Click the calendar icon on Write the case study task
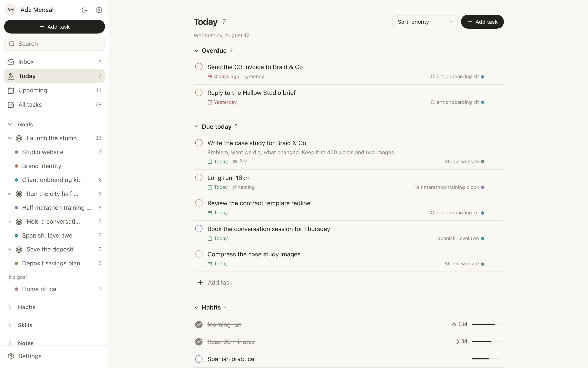The width and height of the screenshot is (588, 368). (210, 162)
